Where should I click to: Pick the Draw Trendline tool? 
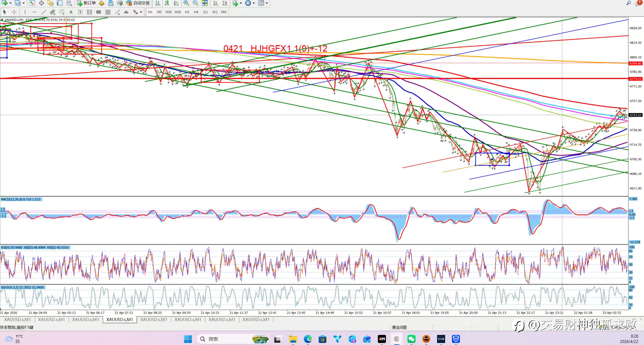(x=43, y=12)
